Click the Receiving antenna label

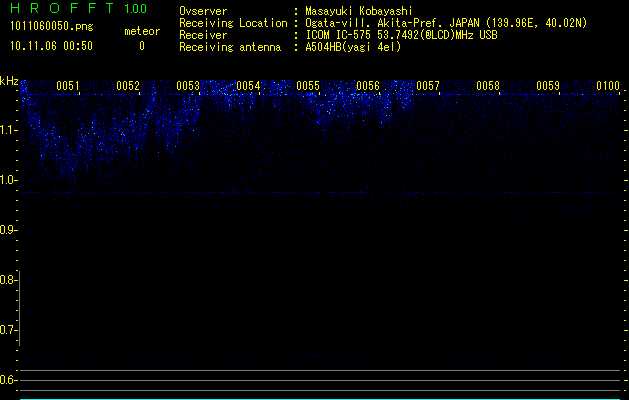(230, 47)
